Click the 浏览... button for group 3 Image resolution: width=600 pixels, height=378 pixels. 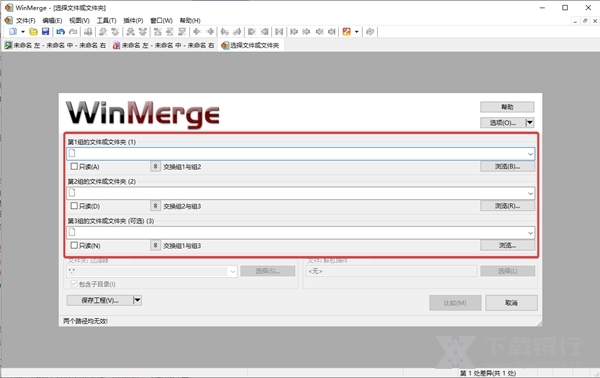point(507,245)
